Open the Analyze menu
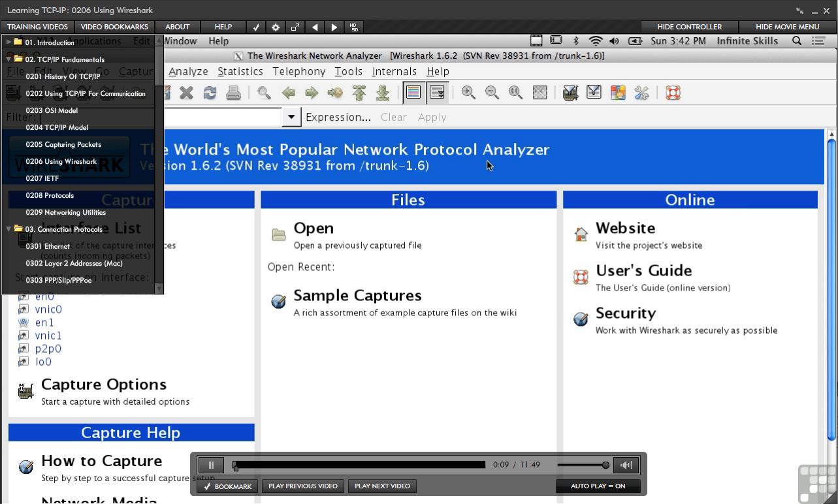 [188, 72]
